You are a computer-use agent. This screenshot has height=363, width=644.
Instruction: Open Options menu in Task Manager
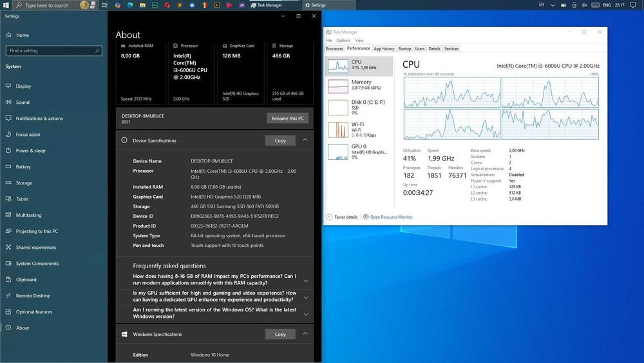coord(343,40)
